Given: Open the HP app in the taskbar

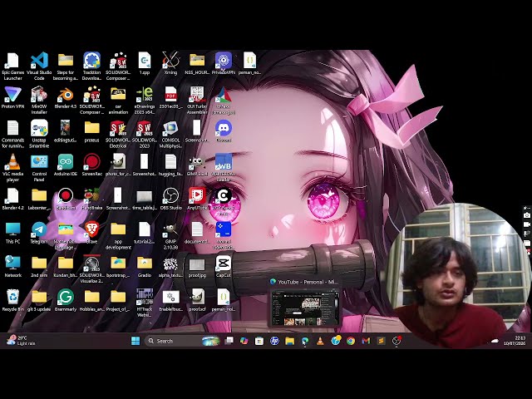Looking at the screenshot, I should click(274, 341).
